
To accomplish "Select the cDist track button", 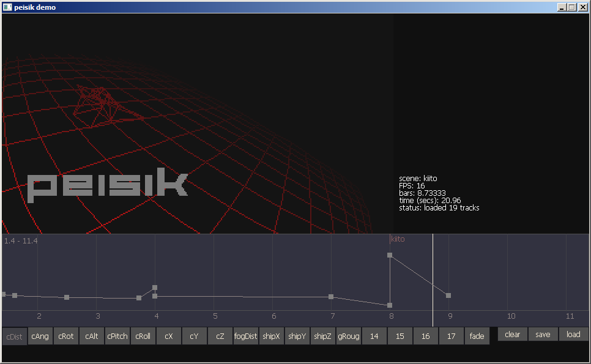I will pos(14,336).
